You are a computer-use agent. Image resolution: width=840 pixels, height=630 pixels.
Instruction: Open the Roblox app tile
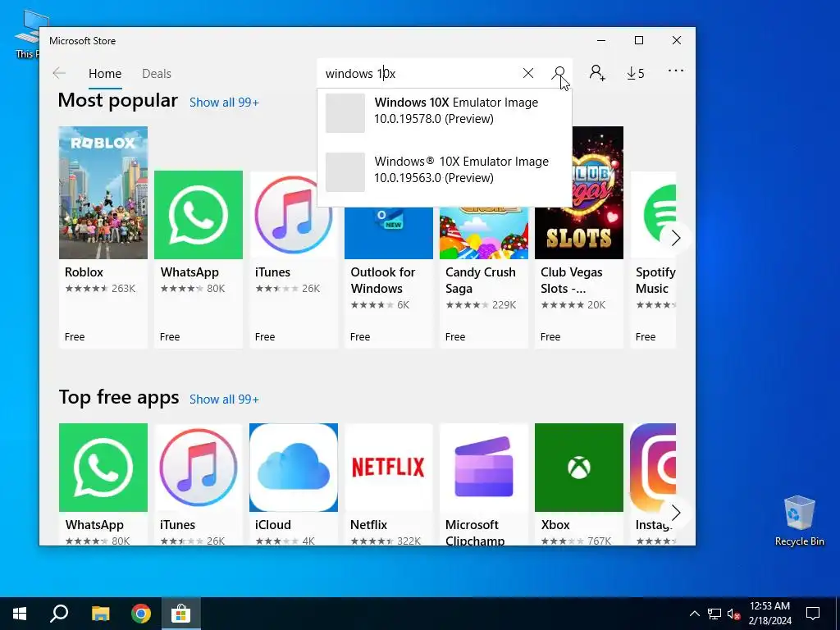(103, 237)
